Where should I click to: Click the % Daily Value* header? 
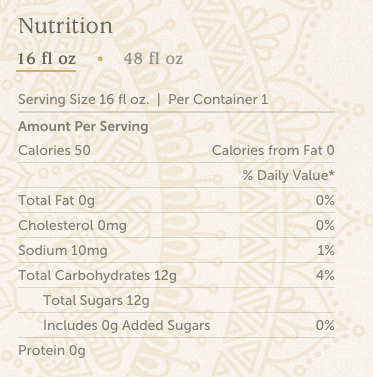click(288, 175)
